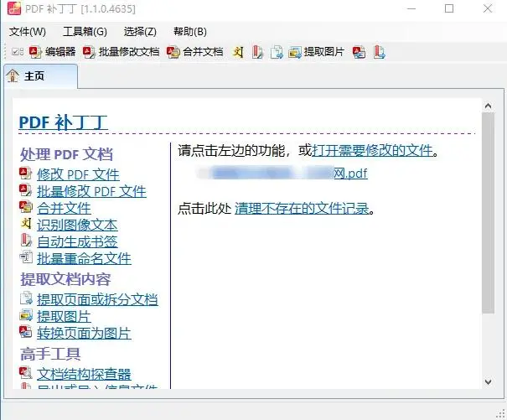Open the 选择(Z) menu
This screenshot has height=420, width=507.
(140, 32)
